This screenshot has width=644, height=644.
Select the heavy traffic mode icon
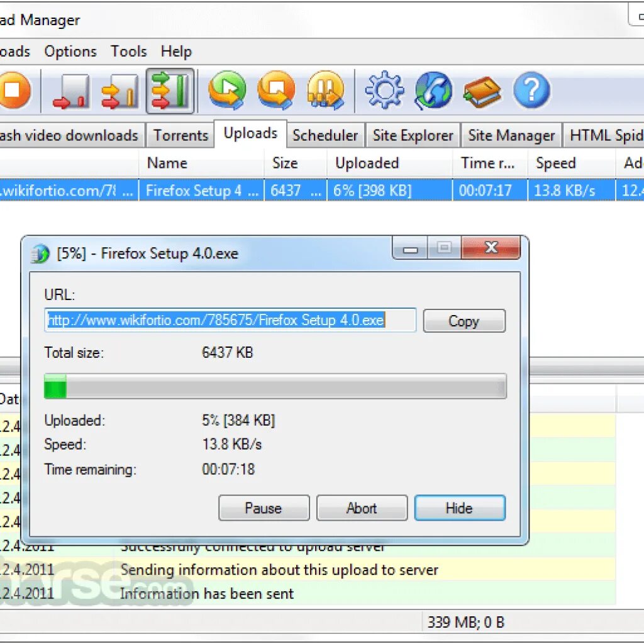click(170, 91)
